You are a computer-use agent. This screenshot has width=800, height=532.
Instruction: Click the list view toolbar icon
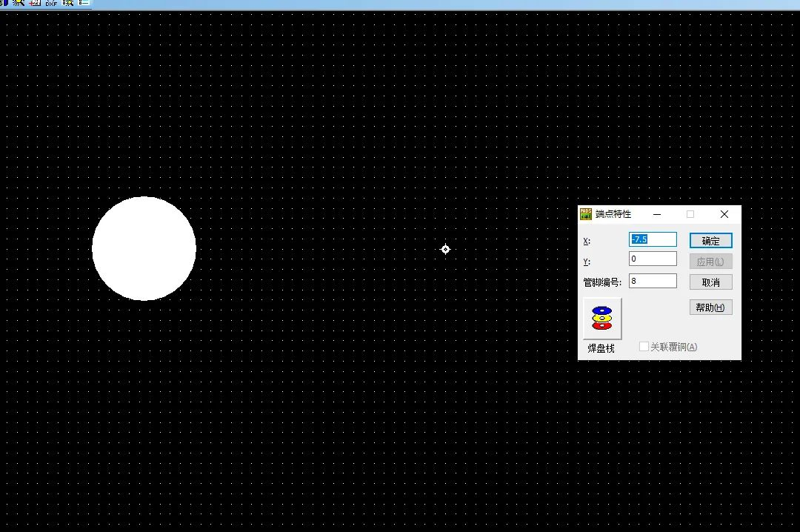82,3
